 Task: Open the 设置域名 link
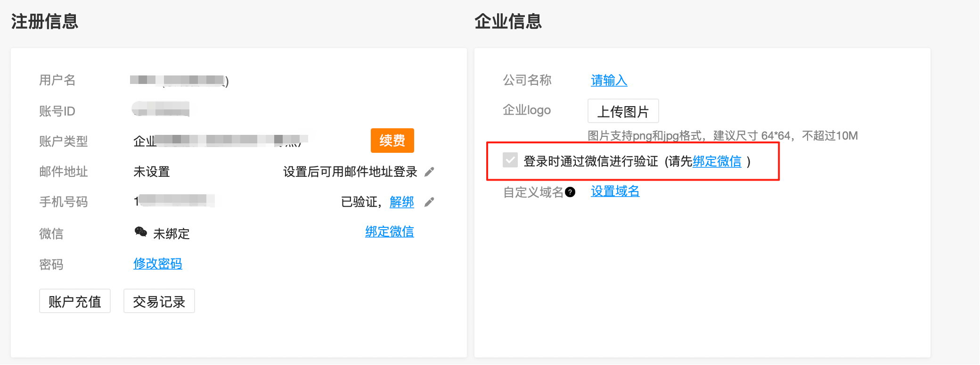click(x=615, y=191)
